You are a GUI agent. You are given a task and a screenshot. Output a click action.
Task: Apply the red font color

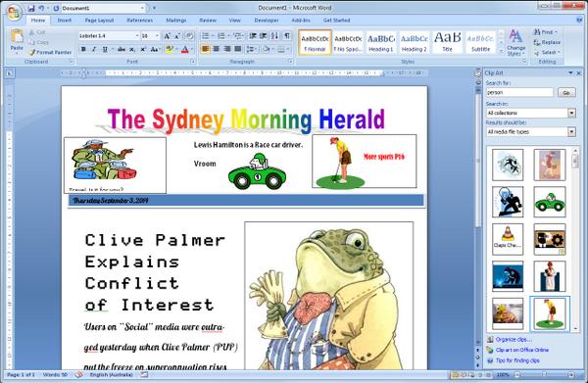click(185, 49)
